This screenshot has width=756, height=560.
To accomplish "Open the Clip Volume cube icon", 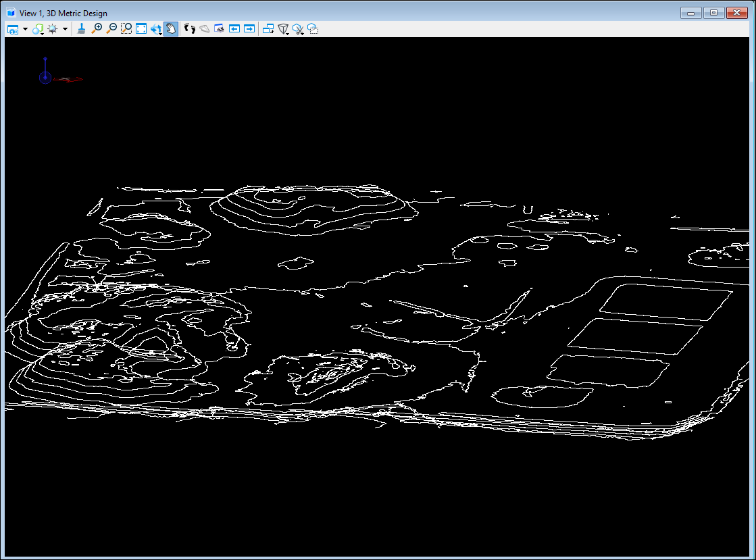I will pos(283,29).
